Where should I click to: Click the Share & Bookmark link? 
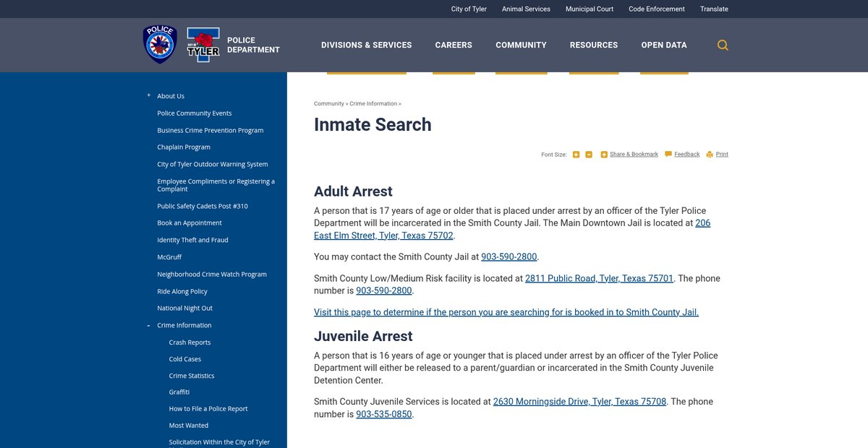click(633, 155)
